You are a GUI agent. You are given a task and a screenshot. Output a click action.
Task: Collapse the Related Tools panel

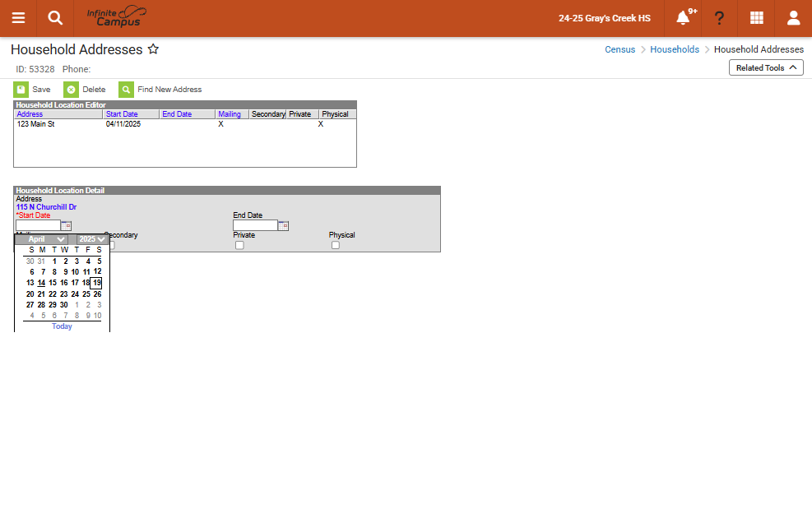click(x=766, y=67)
